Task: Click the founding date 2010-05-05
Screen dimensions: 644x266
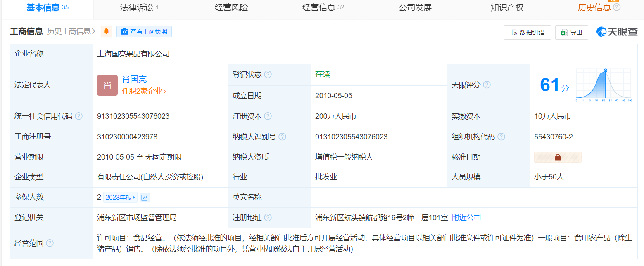Action: pos(334,96)
